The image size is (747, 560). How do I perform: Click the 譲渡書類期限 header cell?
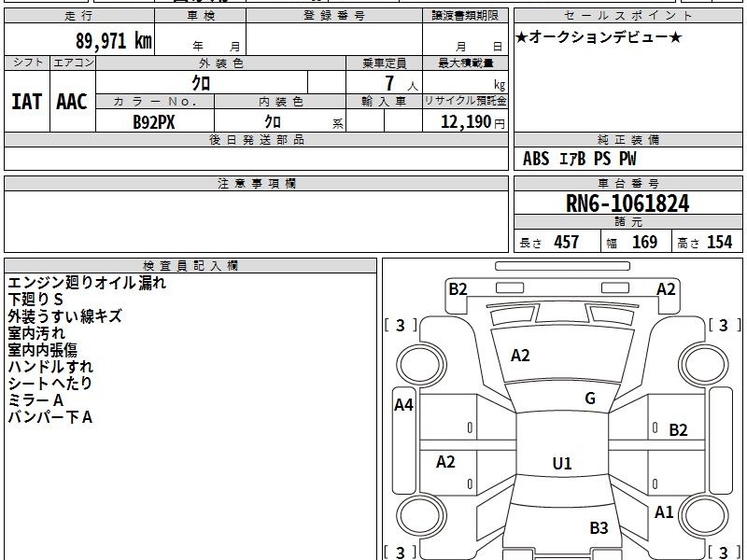(x=465, y=16)
